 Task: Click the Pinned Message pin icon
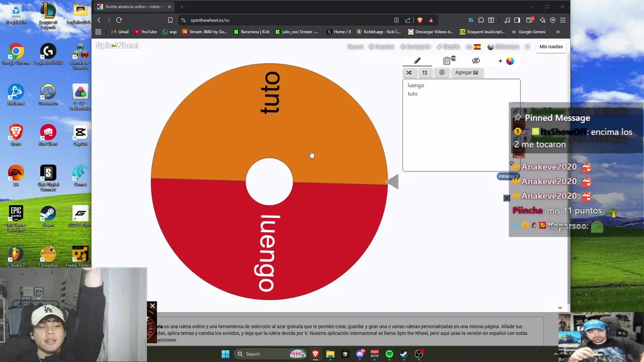tap(518, 118)
